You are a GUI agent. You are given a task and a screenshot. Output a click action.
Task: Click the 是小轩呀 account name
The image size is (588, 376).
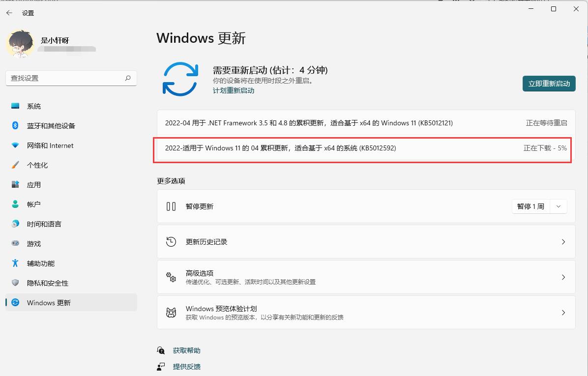click(55, 40)
